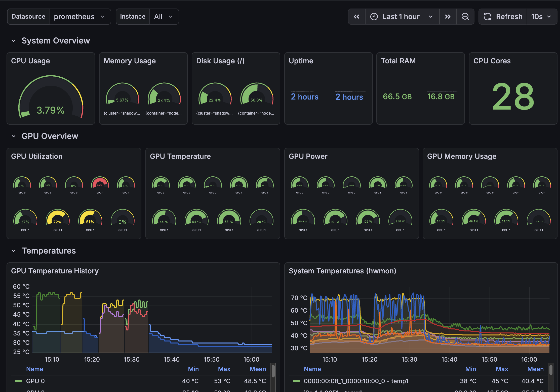
Task: Click the refresh circular arrows icon
Action: [488, 17]
